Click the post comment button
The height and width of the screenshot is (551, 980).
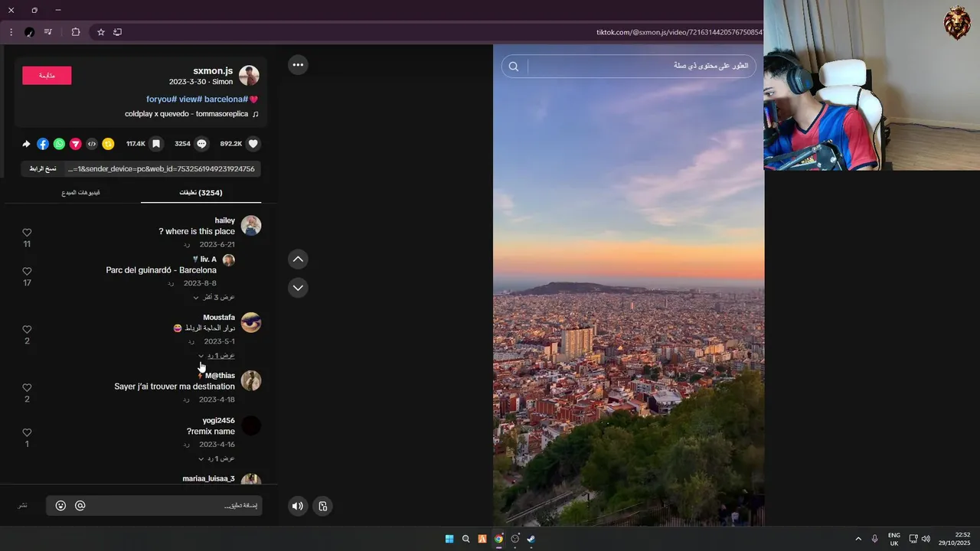[x=23, y=506]
